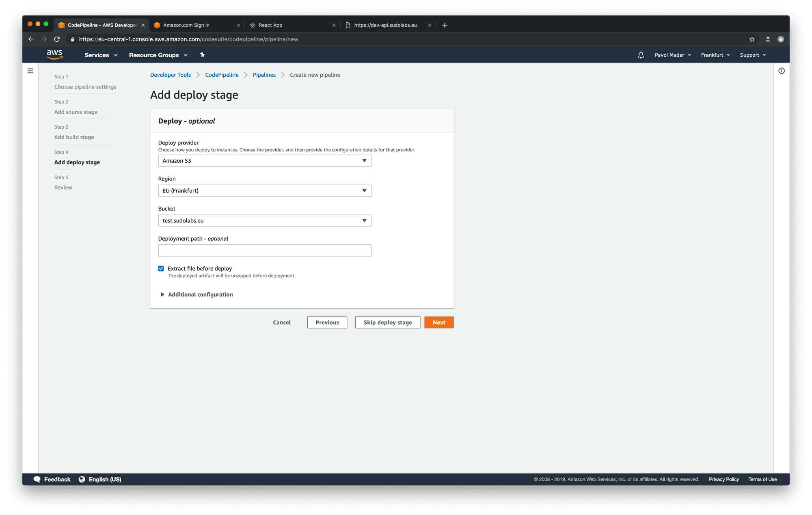Click English (US) language selector
The image size is (812, 515).
(105, 479)
